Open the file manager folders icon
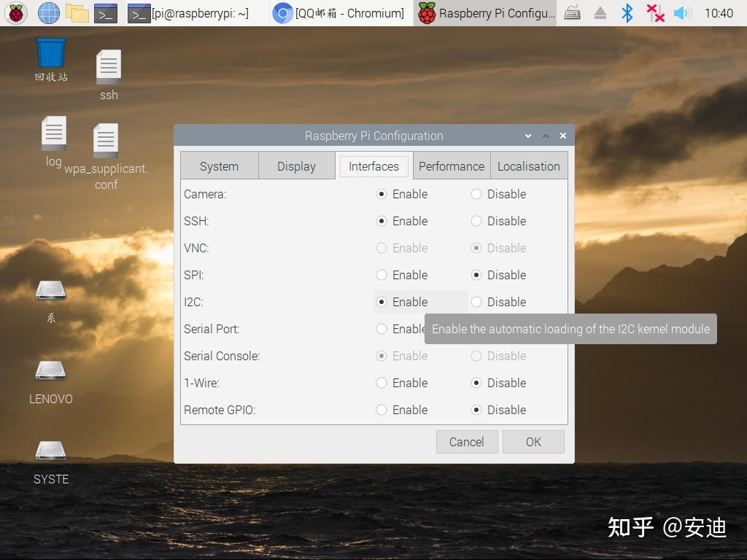The width and height of the screenshot is (747, 560). click(x=77, y=13)
